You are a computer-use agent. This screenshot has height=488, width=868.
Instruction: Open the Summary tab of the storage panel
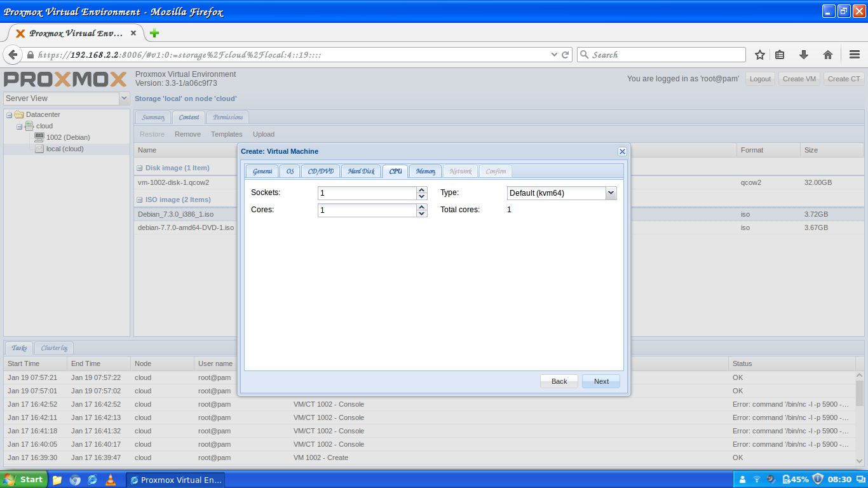(x=153, y=117)
